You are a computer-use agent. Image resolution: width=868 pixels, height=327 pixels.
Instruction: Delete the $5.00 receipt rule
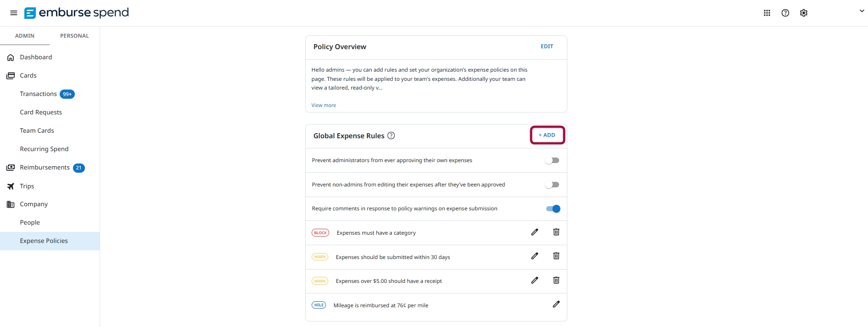point(556,280)
